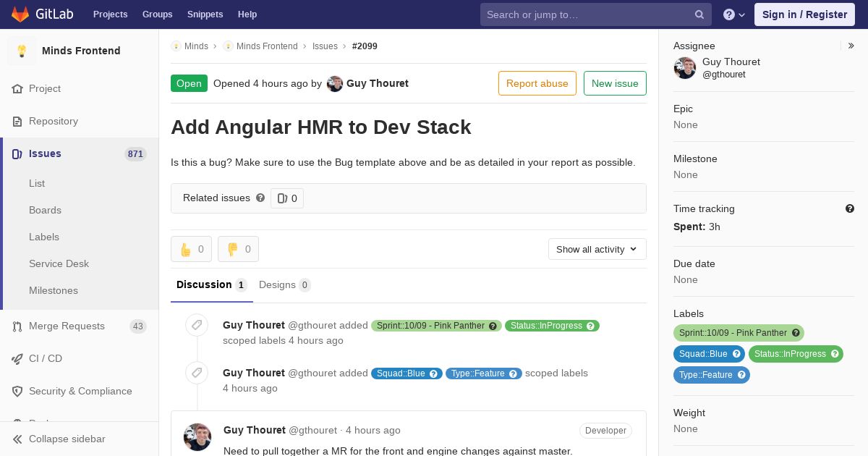Give a thumbs up reaction
This screenshot has width=868, height=456.
pyautogui.click(x=192, y=249)
